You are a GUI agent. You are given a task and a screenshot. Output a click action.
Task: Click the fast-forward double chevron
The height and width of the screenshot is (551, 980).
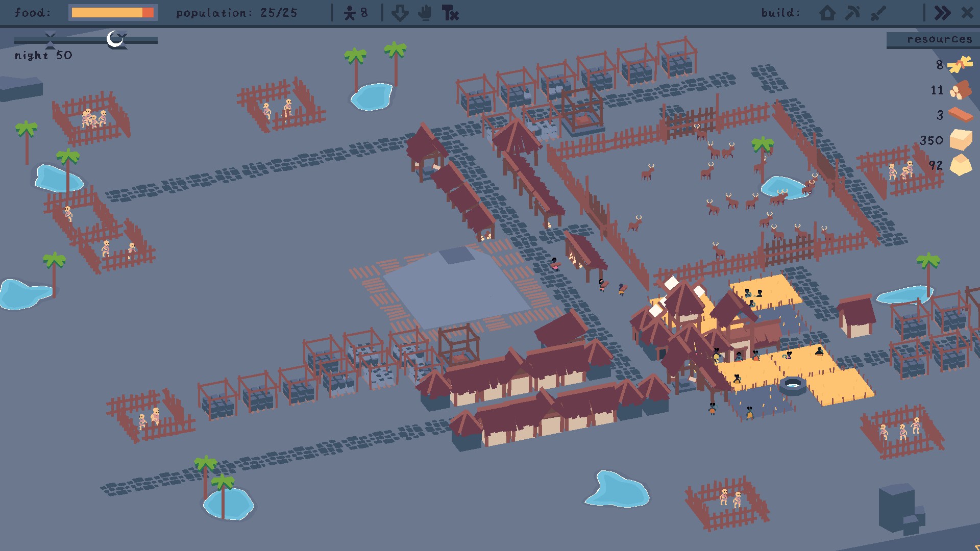pyautogui.click(x=942, y=13)
